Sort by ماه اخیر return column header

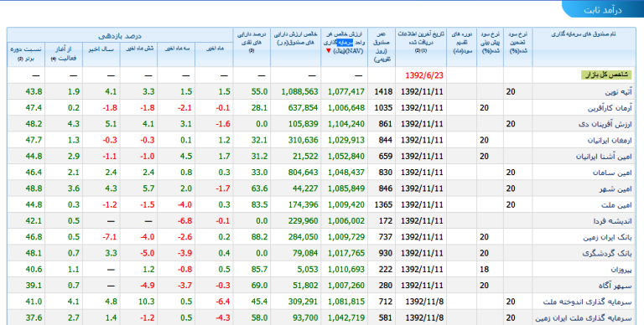(215, 49)
